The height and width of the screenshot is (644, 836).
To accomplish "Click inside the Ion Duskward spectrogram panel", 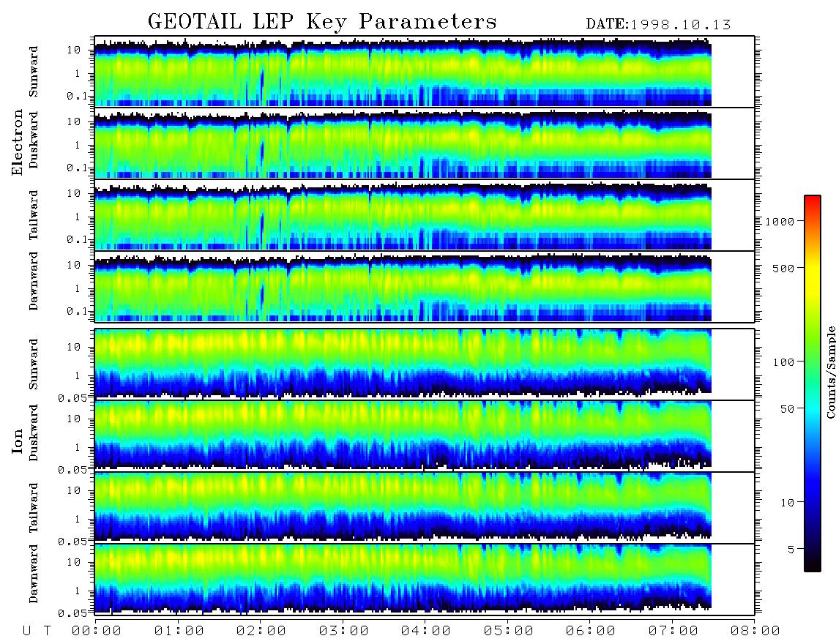I will tap(425, 436).
